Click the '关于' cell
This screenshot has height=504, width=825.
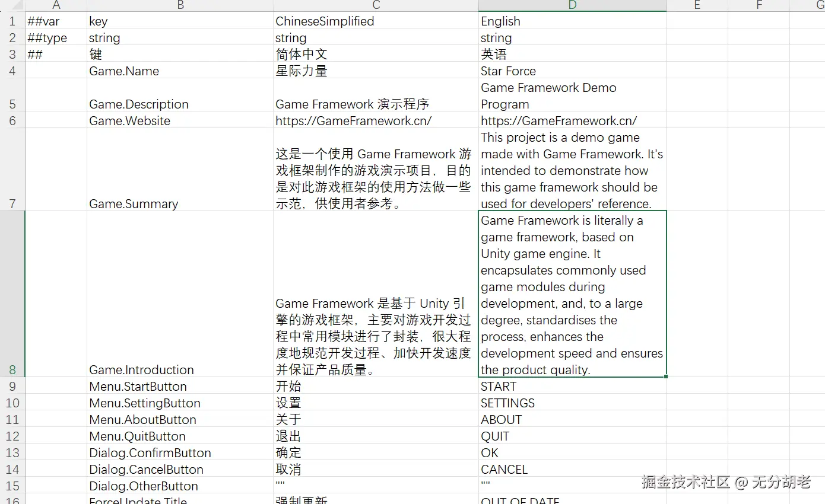[x=376, y=419]
